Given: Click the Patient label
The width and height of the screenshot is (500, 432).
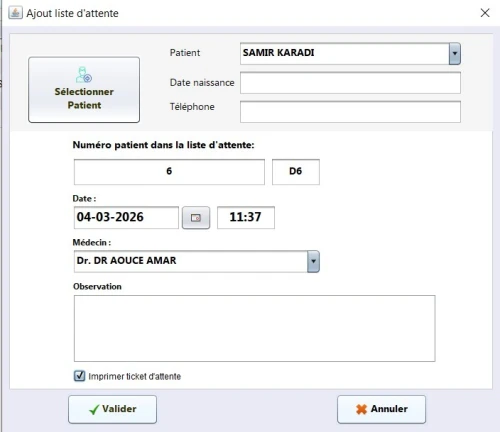Looking at the screenshot, I should (x=185, y=53).
